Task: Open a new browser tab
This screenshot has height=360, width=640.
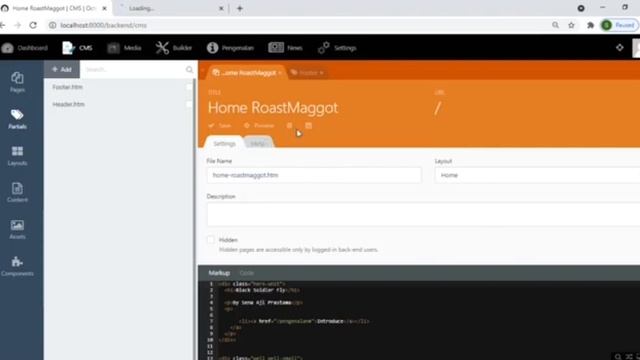Action: coord(240,8)
